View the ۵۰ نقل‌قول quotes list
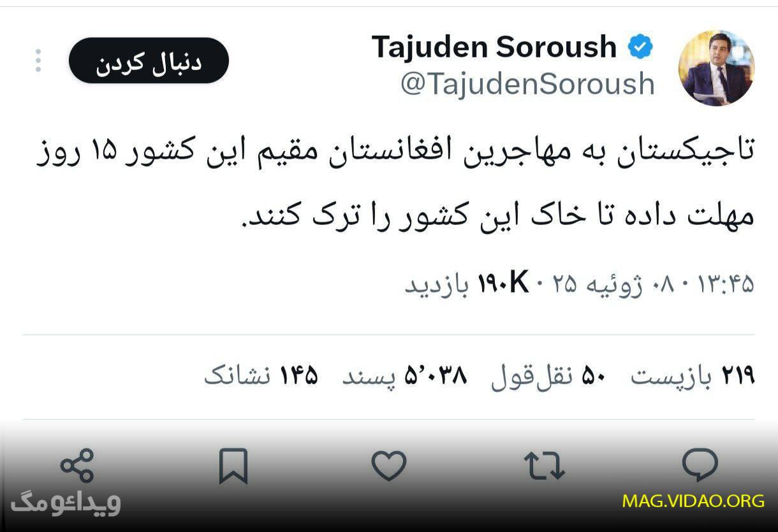Image resolution: width=778 pixels, height=532 pixels. tap(548, 376)
